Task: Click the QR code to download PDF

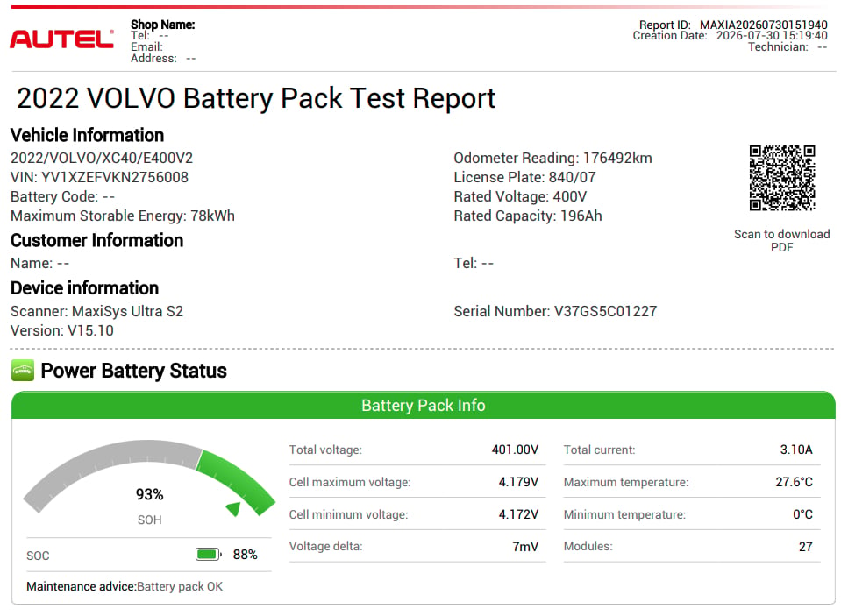Action: (x=782, y=178)
